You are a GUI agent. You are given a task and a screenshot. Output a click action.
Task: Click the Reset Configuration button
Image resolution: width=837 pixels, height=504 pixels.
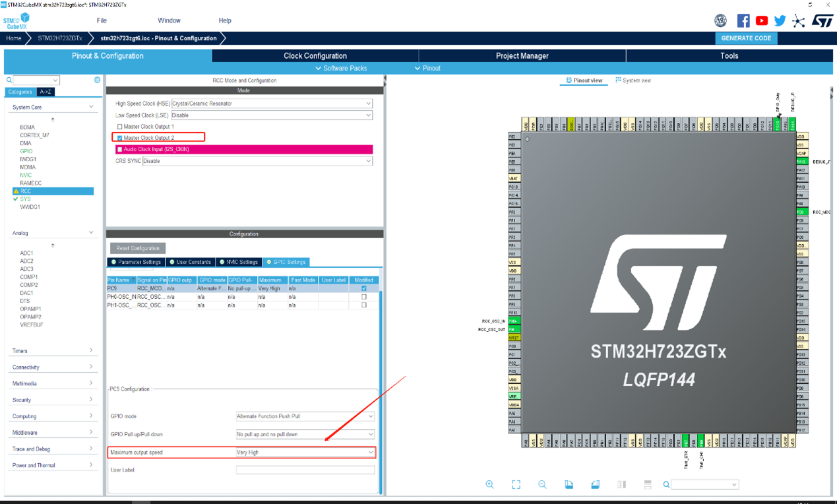(138, 248)
